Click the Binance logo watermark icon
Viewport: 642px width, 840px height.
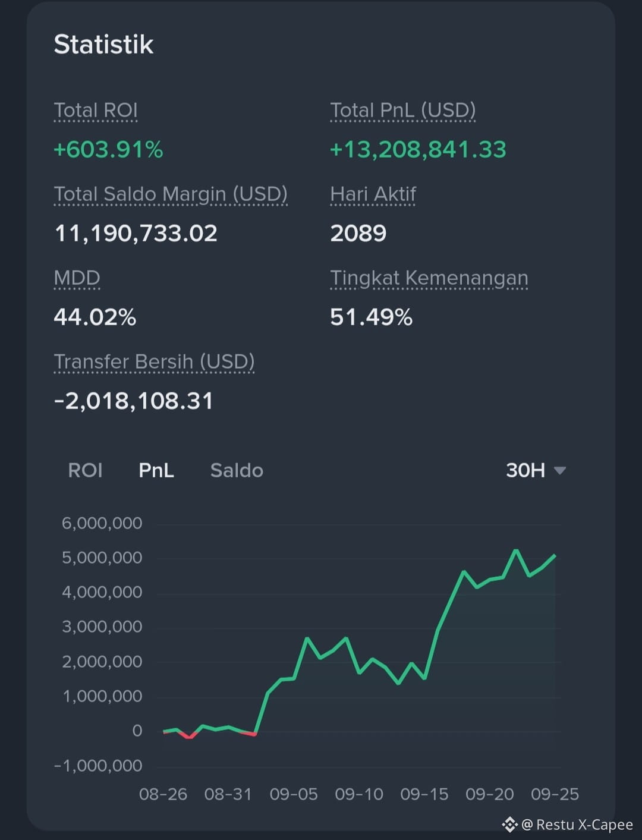coord(509,825)
